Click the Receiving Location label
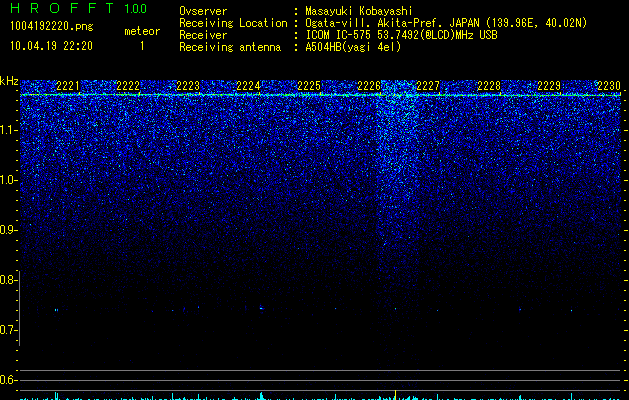The height and width of the screenshot is (400, 629). (233, 23)
